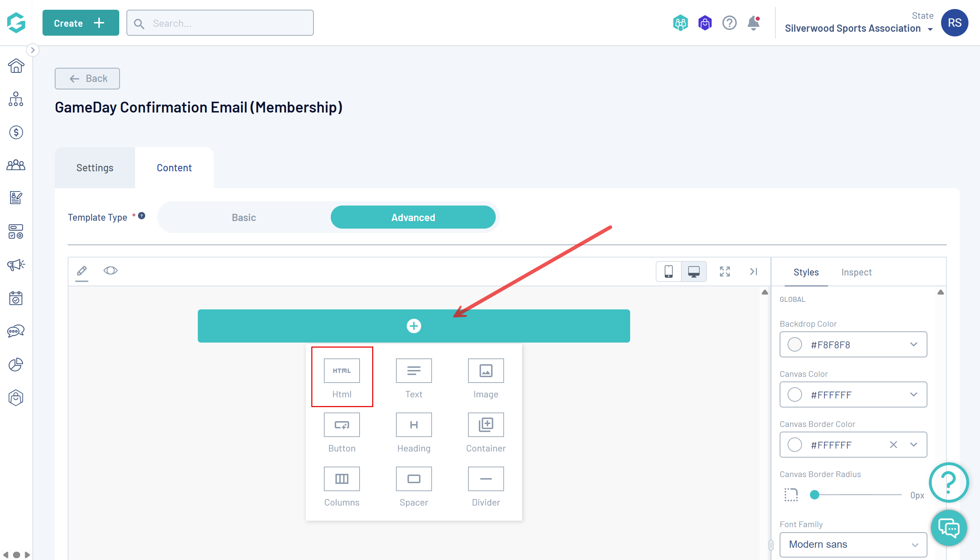Switch template type to Basic
The height and width of the screenshot is (560, 980).
(x=244, y=217)
